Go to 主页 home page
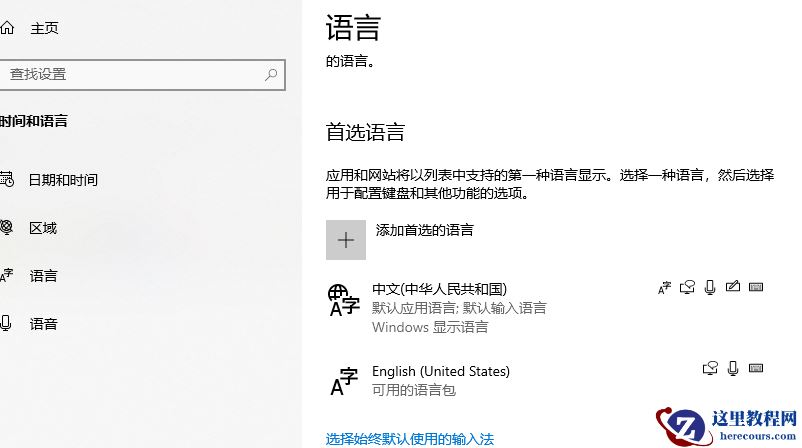 pos(44,28)
